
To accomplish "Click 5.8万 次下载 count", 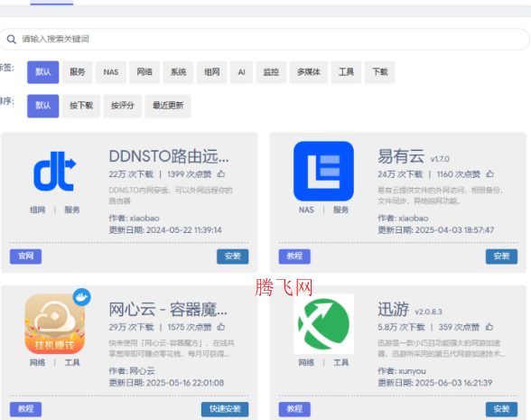I will pos(401,327).
